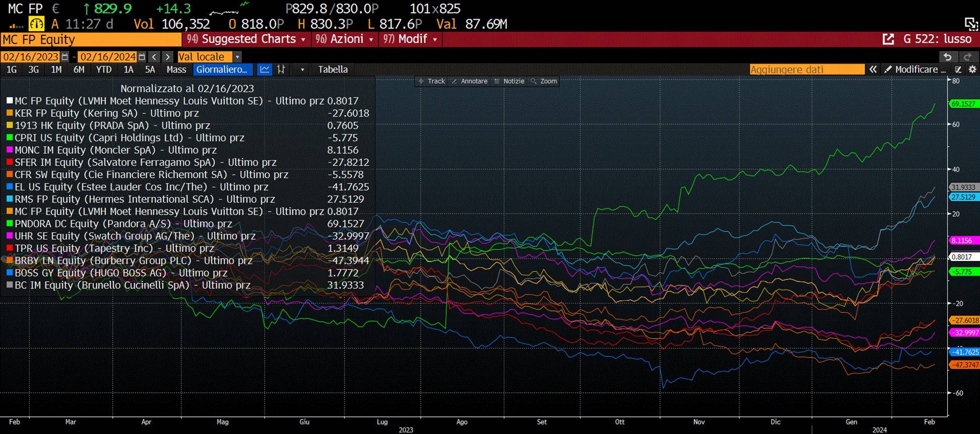980x434 pixels.
Task: Open the Giornaliero periodicity dropdown
Action: coord(222,70)
